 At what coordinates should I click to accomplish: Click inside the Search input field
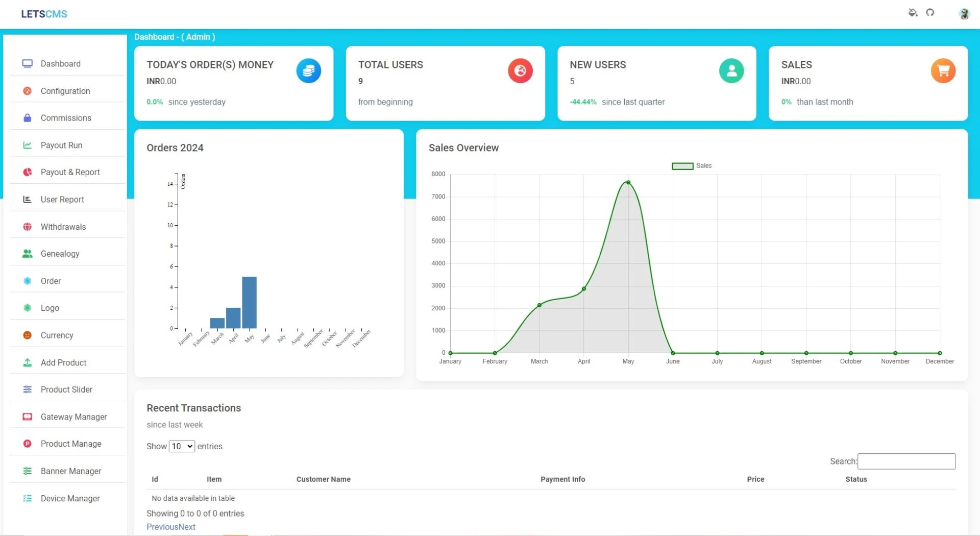(906, 461)
